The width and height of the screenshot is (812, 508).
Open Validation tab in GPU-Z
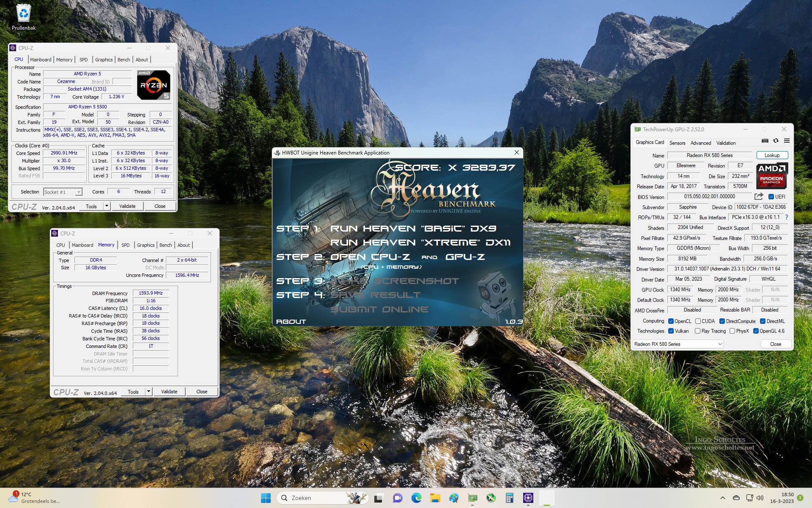[726, 143]
